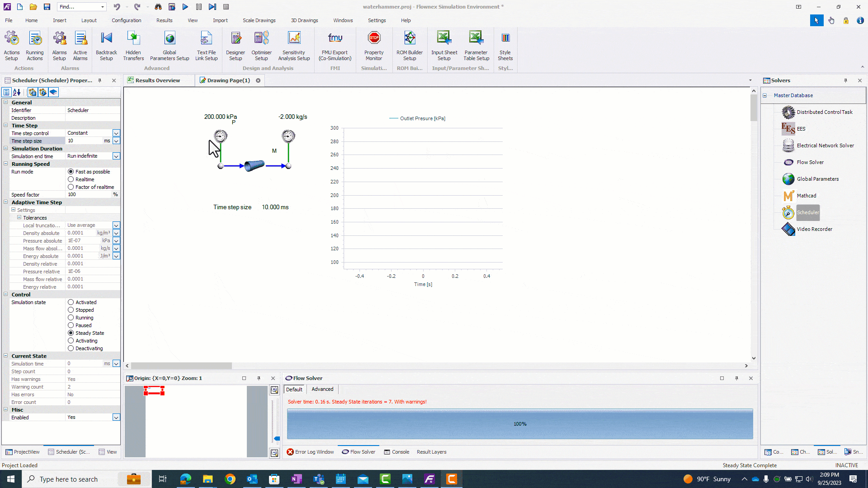Select Factor of realtime run mode
Screen dimensions: 868x488
[71, 187]
